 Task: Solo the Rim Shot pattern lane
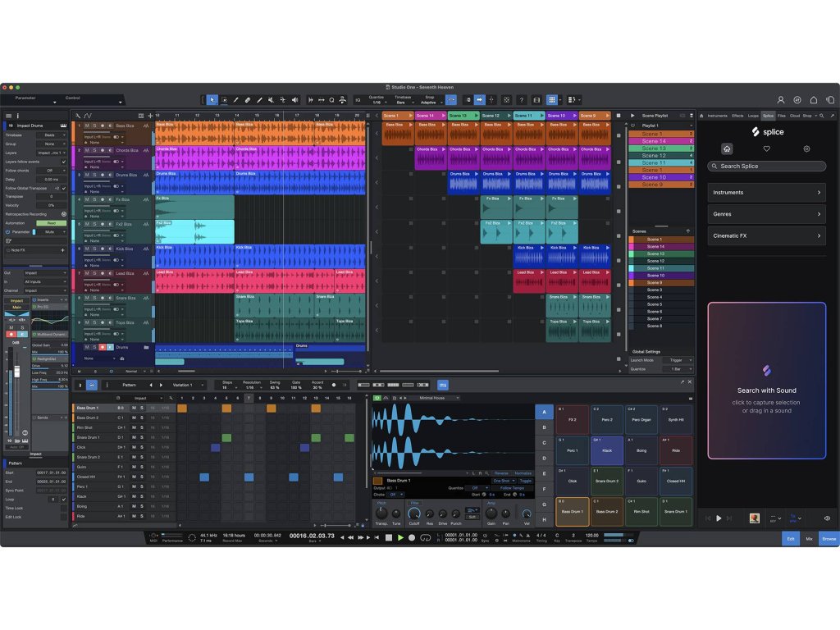(142, 427)
